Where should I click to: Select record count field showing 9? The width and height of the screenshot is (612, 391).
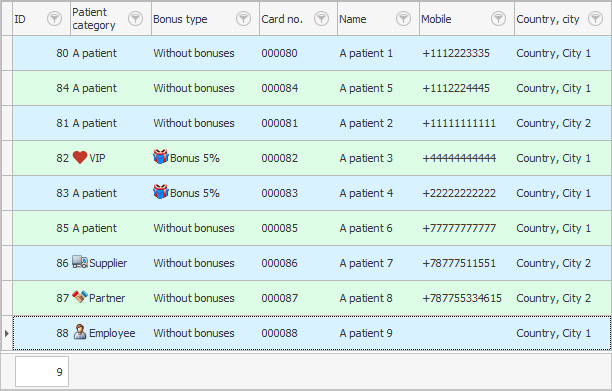click(42, 371)
